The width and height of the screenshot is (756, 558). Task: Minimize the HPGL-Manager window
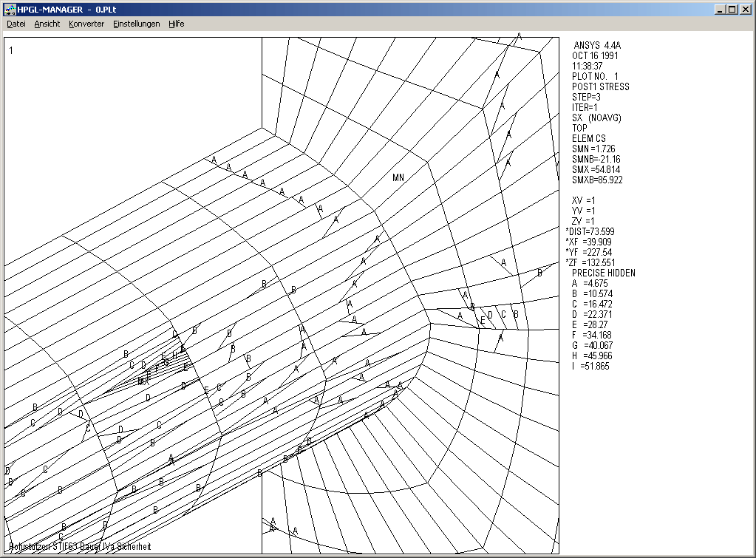721,9
